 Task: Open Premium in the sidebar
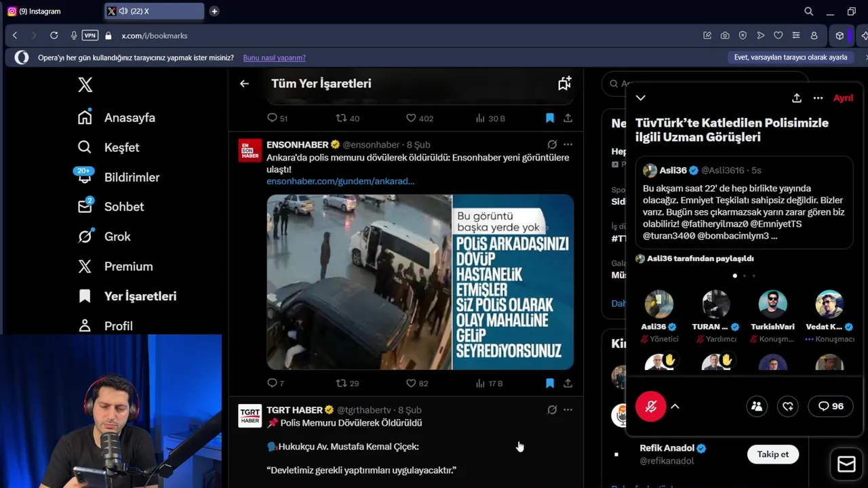click(85, 266)
